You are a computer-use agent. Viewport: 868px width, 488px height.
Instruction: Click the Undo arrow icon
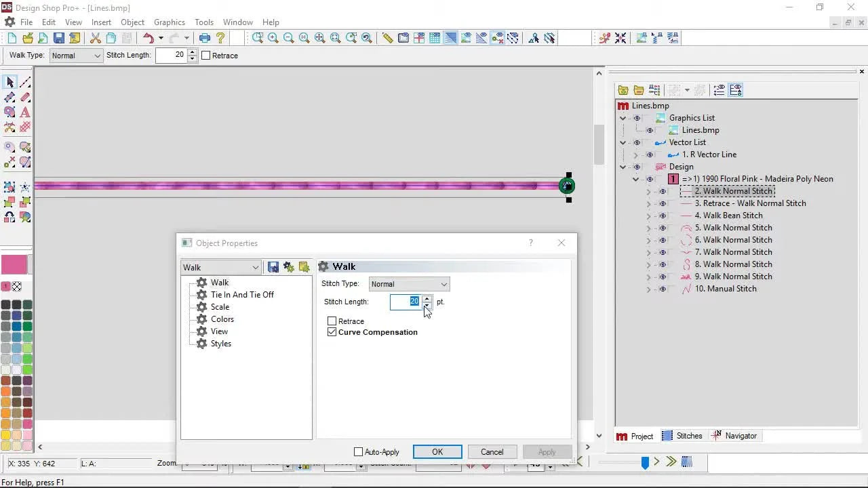click(x=149, y=38)
